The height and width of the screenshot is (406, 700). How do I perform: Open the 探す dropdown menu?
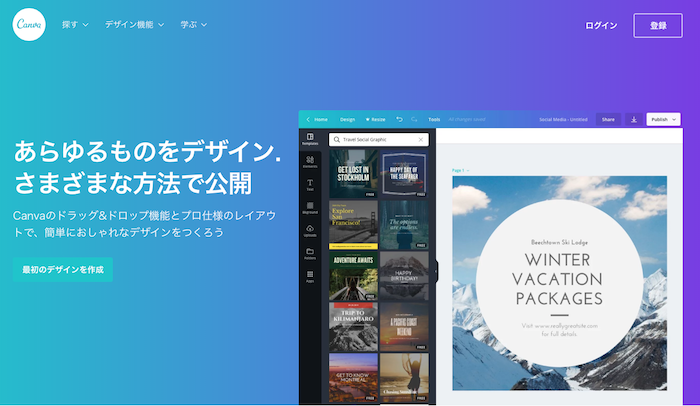click(x=75, y=25)
